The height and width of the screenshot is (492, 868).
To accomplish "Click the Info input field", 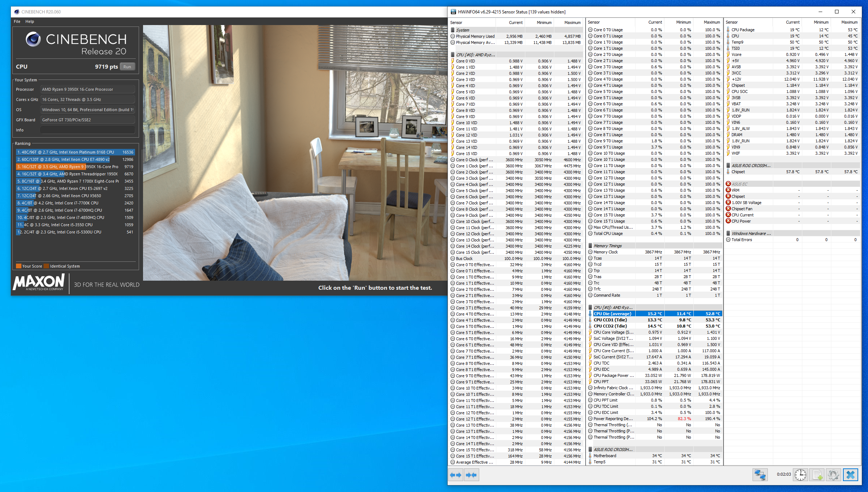I will pos(87,130).
